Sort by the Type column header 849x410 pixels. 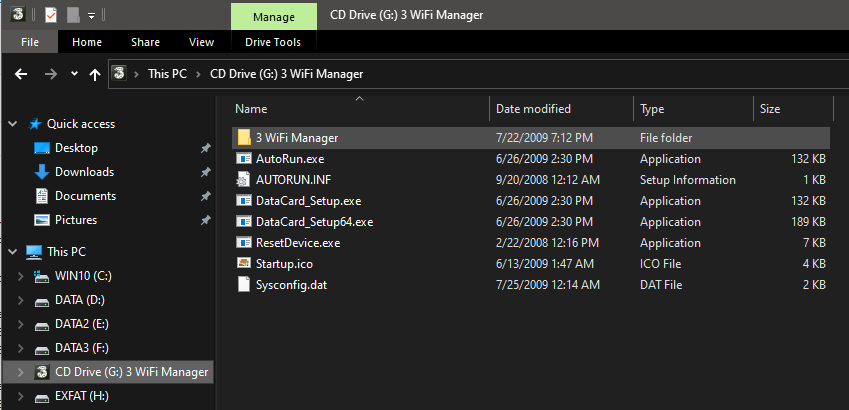tap(693, 109)
